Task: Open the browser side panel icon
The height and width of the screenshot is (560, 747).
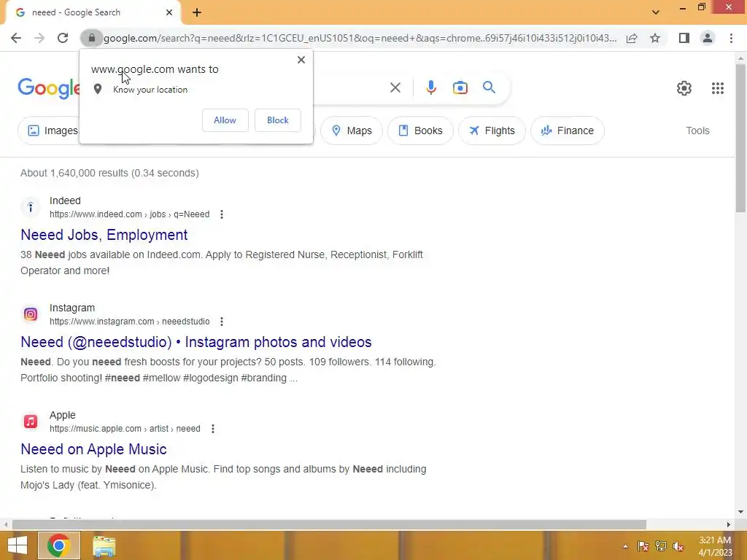Action: pyautogui.click(x=684, y=38)
